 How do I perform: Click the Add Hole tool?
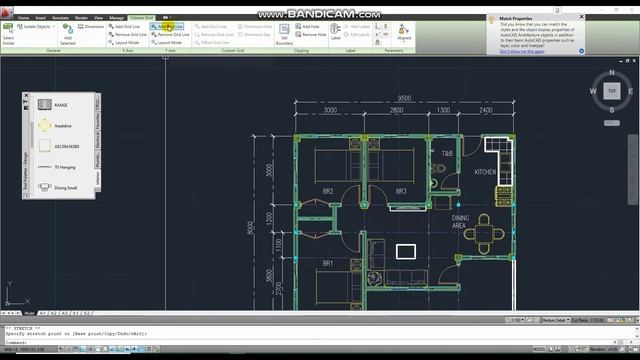click(x=307, y=27)
